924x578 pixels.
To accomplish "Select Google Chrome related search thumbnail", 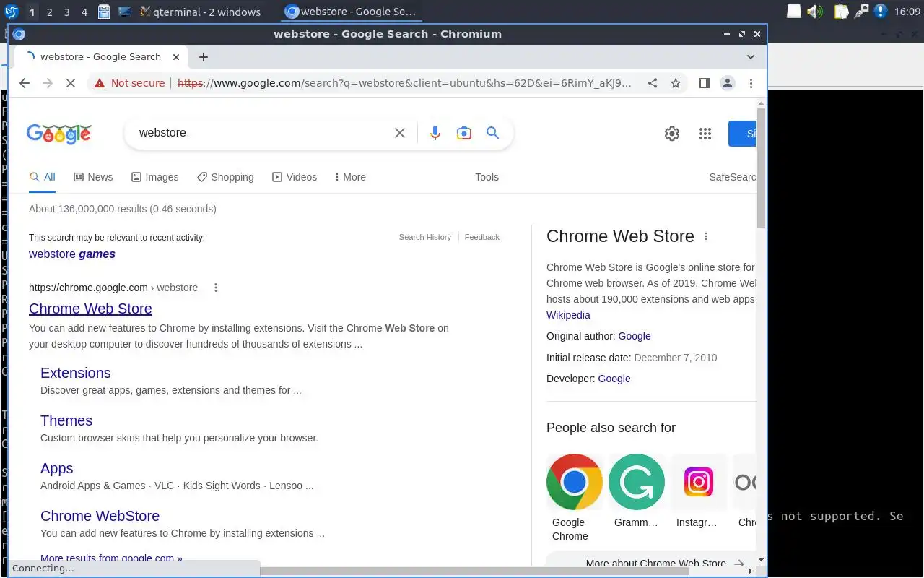I will (x=575, y=482).
